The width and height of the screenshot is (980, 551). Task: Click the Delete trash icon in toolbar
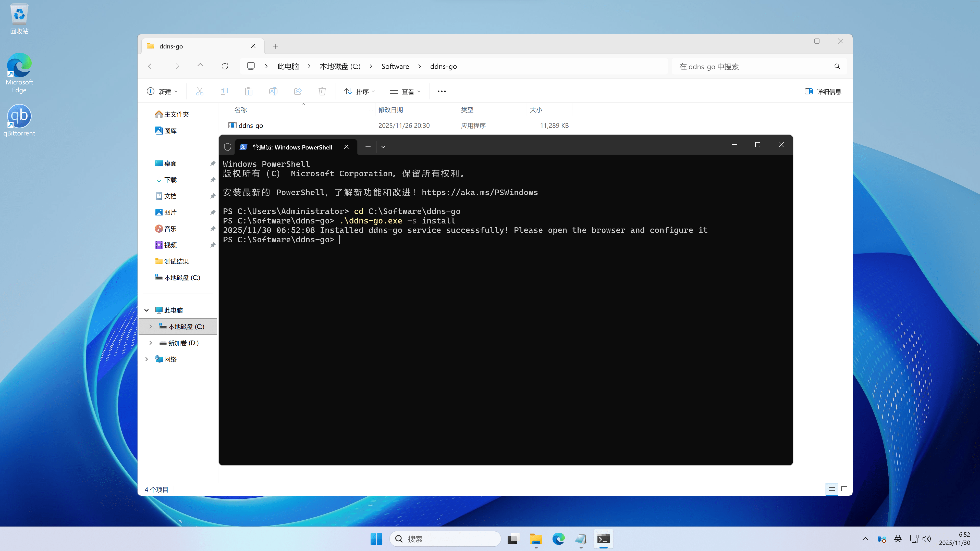322,91
